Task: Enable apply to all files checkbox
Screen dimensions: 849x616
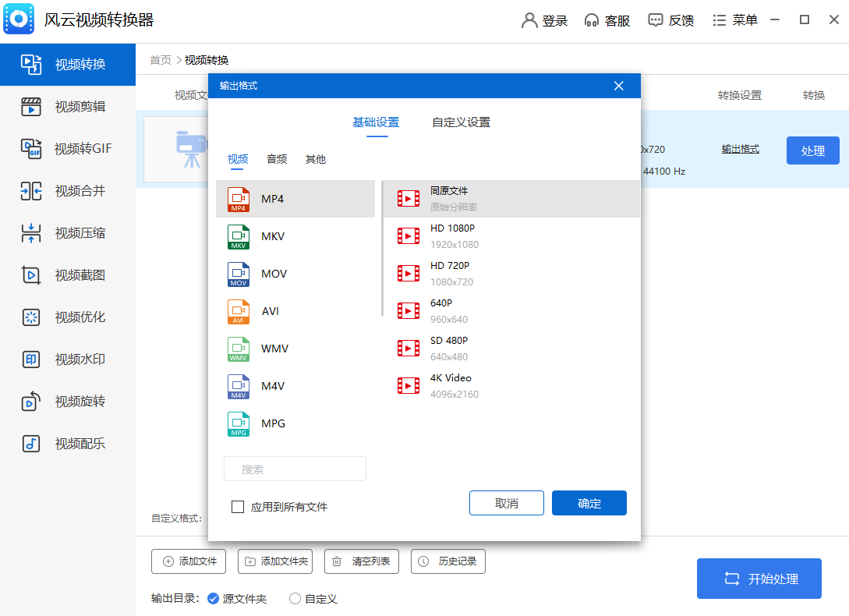Action: click(239, 507)
